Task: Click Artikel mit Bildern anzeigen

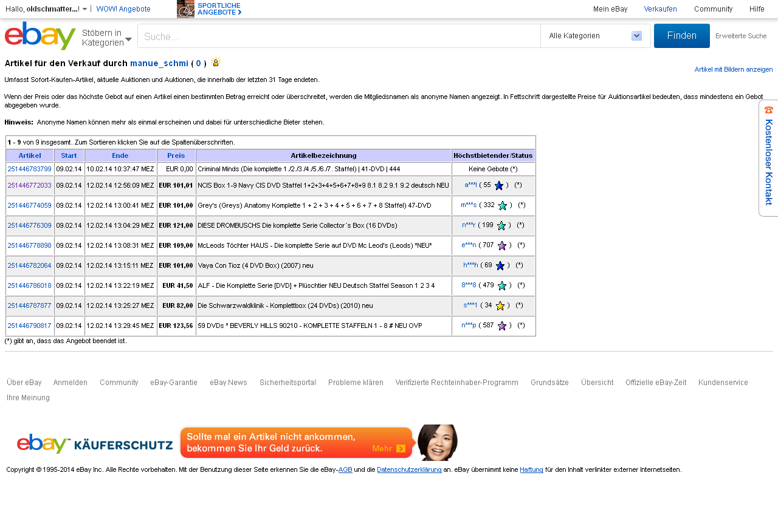Action: (x=734, y=69)
